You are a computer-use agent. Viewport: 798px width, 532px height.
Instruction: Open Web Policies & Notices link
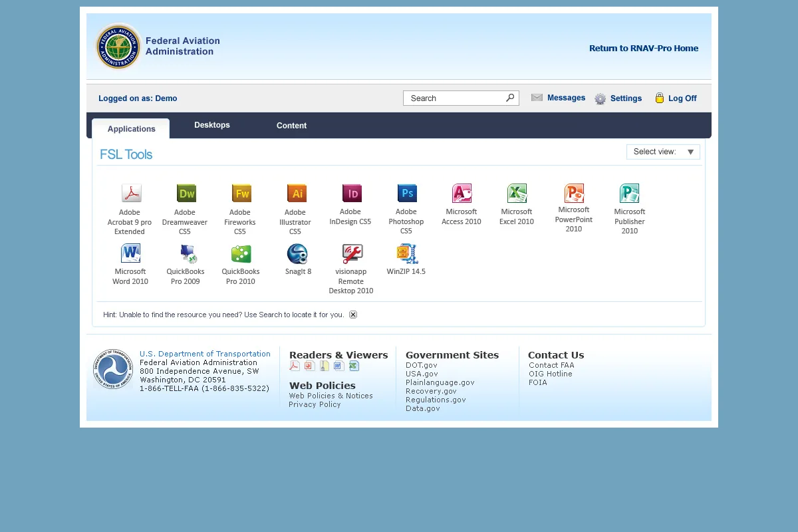[331, 396]
